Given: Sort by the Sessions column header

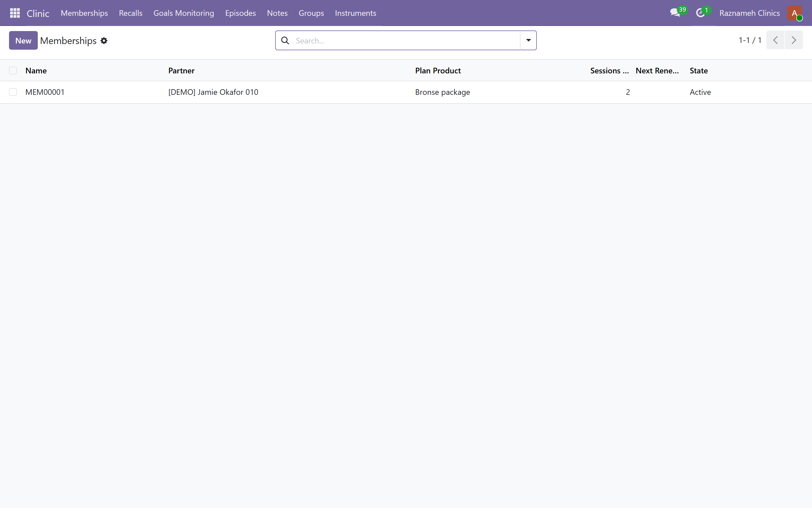Looking at the screenshot, I should pos(609,71).
